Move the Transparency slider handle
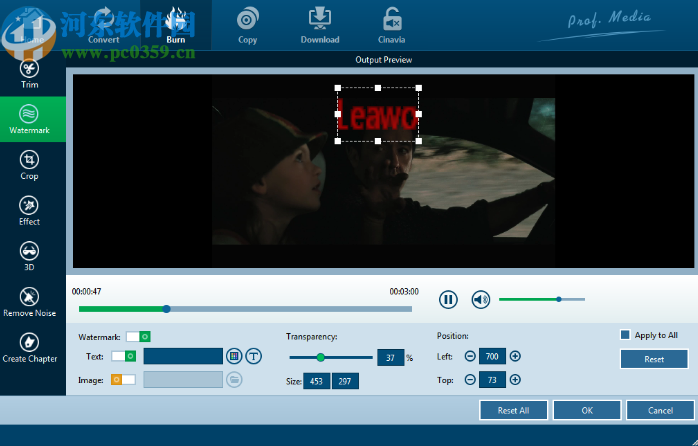Image resolution: width=698 pixels, height=446 pixels. [x=321, y=357]
